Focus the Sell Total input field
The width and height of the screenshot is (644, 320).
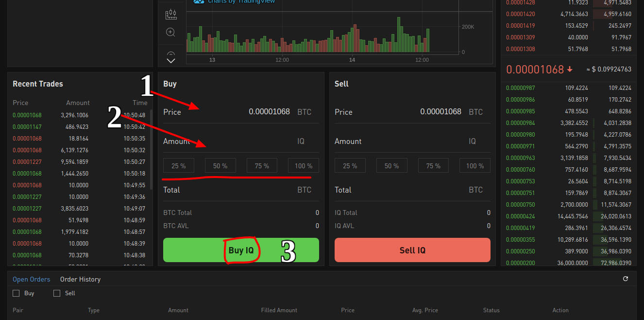point(412,190)
